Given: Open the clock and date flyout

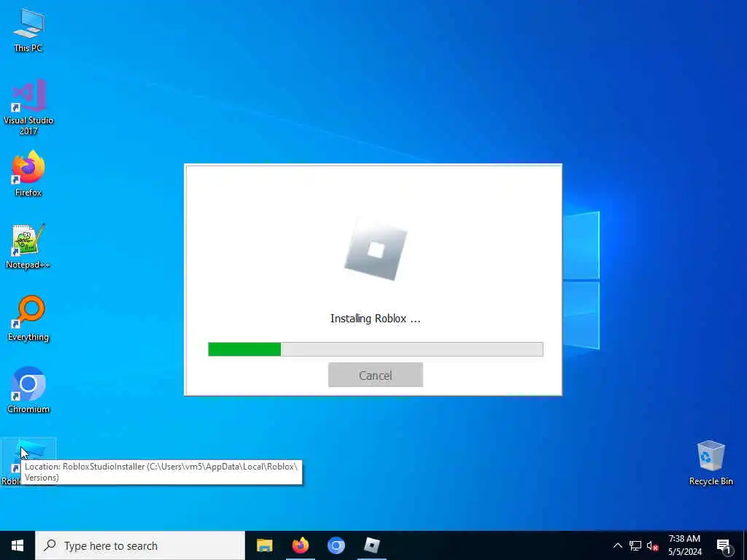Looking at the screenshot, I should click(x=684, y=545).
